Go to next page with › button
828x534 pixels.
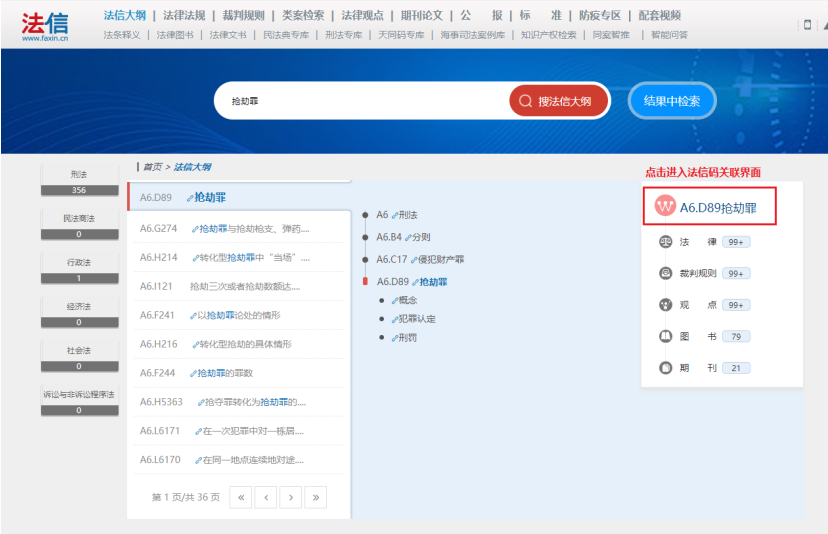tap(290, 497)
